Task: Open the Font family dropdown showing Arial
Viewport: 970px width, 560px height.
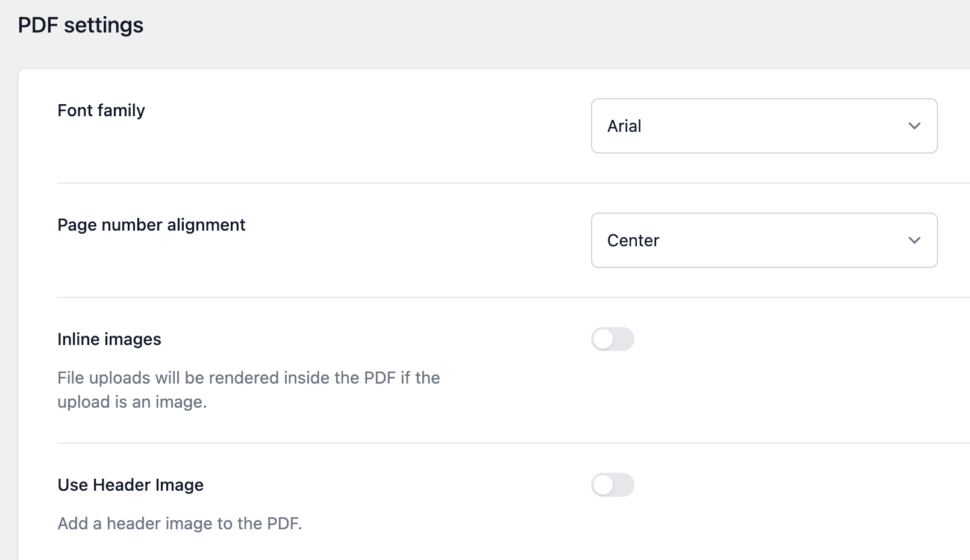Action: click(763, 126)
